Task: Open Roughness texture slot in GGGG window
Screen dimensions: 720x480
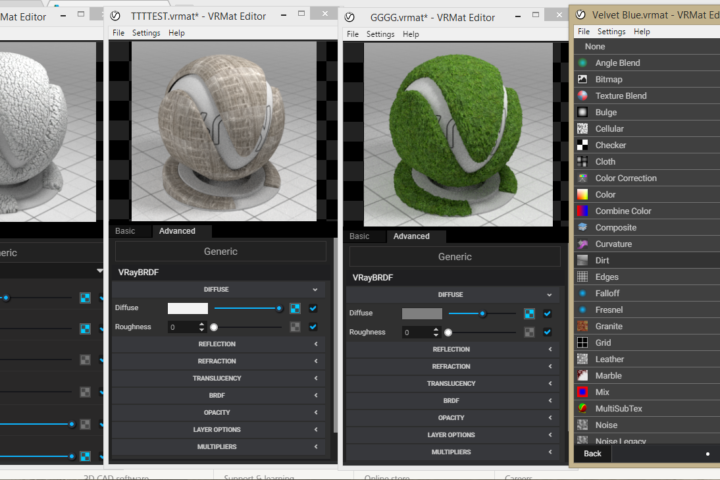Action: click(x=529, y=332)
